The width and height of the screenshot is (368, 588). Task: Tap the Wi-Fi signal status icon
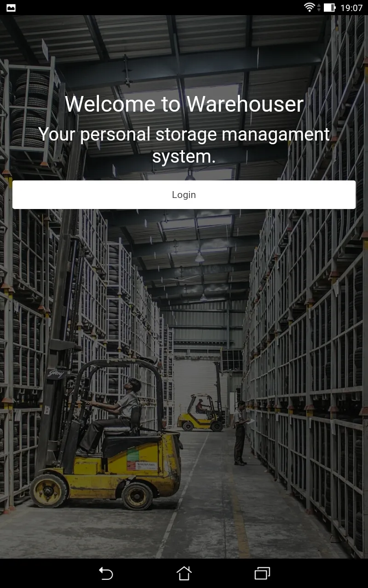point(309,7)
